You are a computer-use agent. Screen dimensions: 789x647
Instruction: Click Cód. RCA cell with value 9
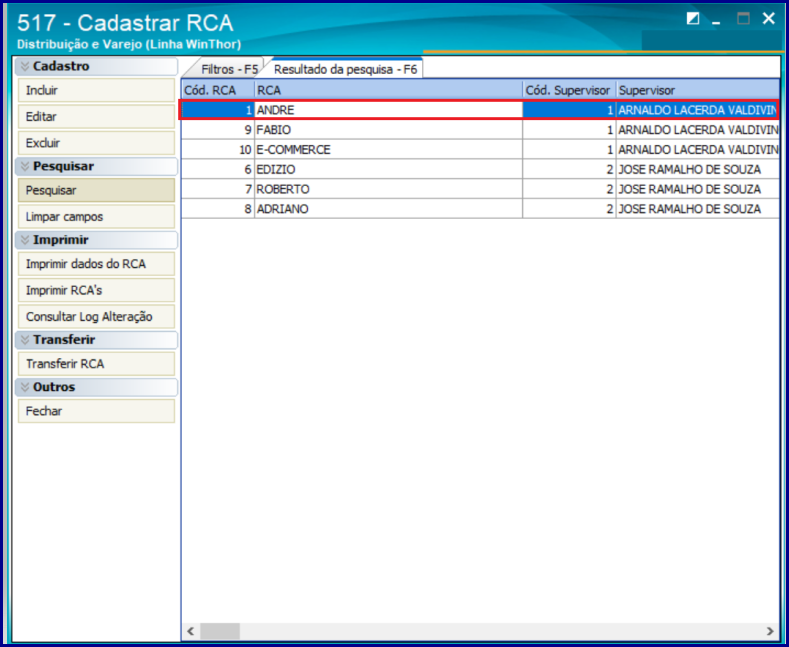(218, 130)
